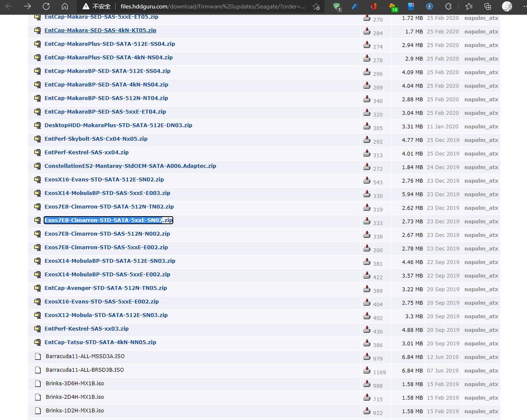This screenshot has height=420, width=527.
Task: Add this page to favorites
Action: pos(316,6)
